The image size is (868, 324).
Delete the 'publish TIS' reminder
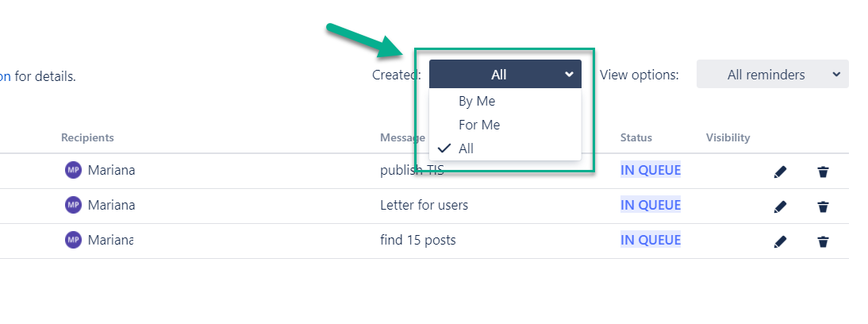824,172
